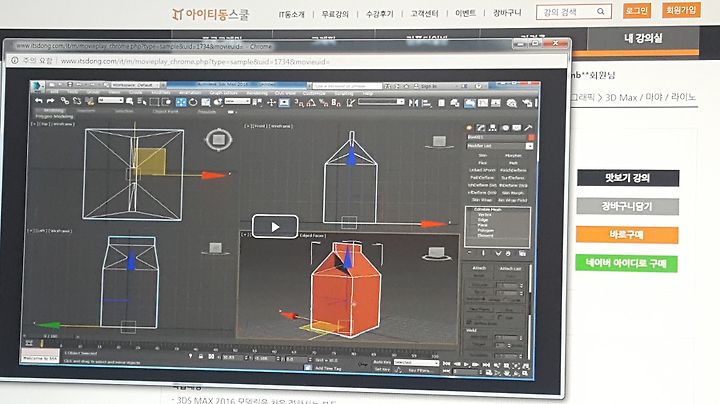Open the Render Setup icon
The width and height of the screenshot is (720, 404).
tap(527, 104)
